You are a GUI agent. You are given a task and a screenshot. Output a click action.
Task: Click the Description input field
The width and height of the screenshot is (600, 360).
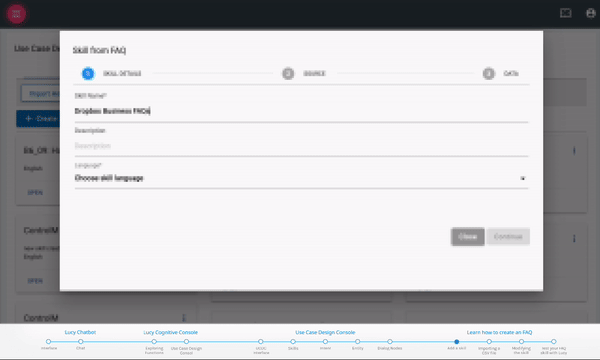301,146
